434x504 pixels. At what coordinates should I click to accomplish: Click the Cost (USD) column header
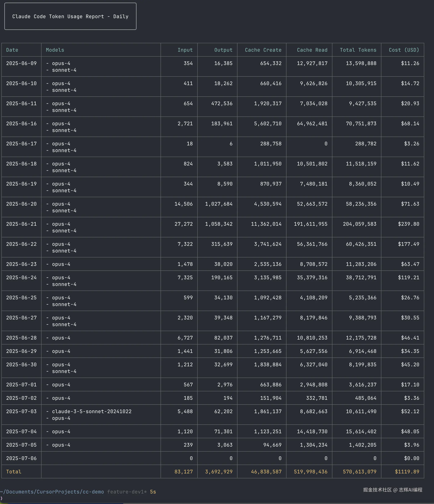click(x=404, y=50)
